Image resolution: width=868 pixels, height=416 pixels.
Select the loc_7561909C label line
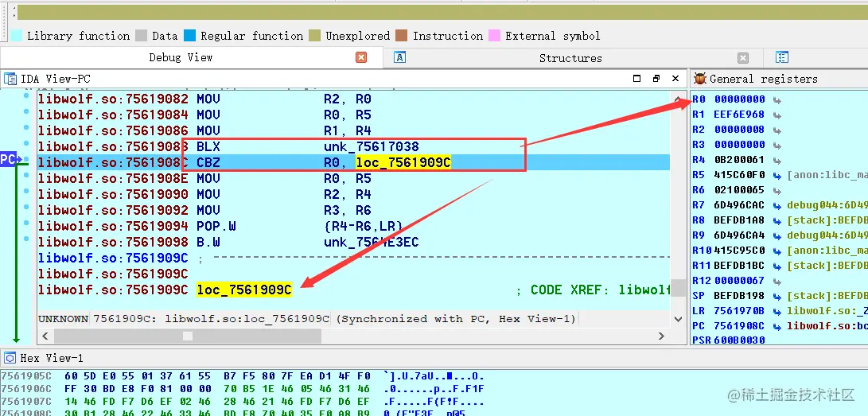244,290
